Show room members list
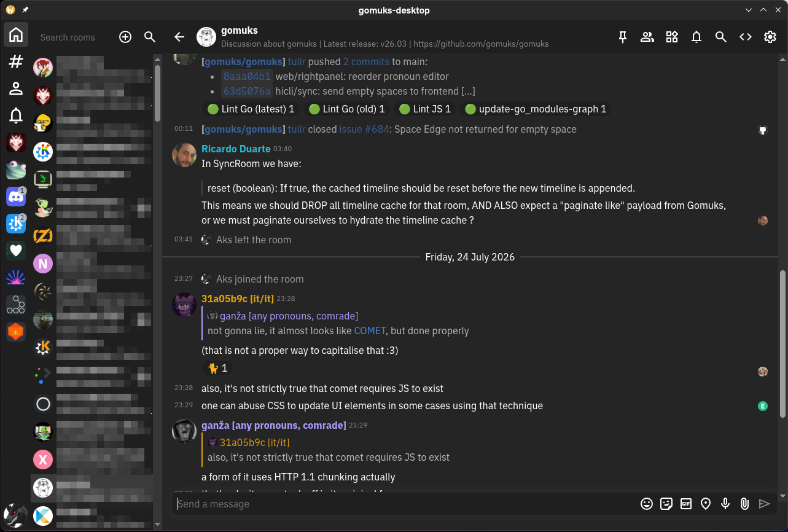 (x=647, y=37)
